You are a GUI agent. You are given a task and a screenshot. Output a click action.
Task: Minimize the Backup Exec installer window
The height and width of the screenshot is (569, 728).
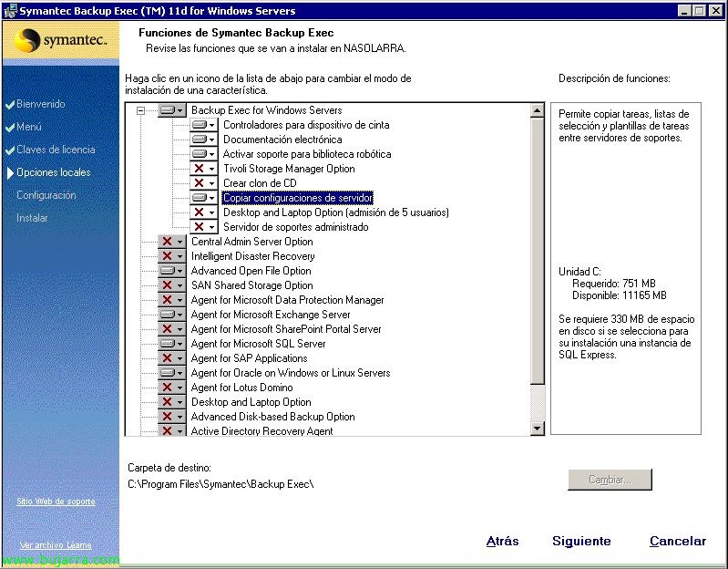(x=684, y=11)
